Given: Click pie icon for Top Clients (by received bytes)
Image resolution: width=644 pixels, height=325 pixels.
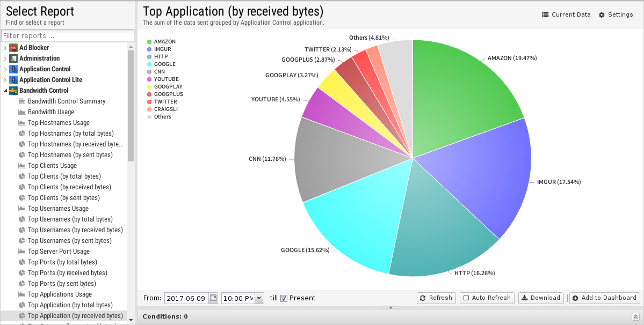Looking at the screenshot, I should pyautogui.click(x=22, y=187).
